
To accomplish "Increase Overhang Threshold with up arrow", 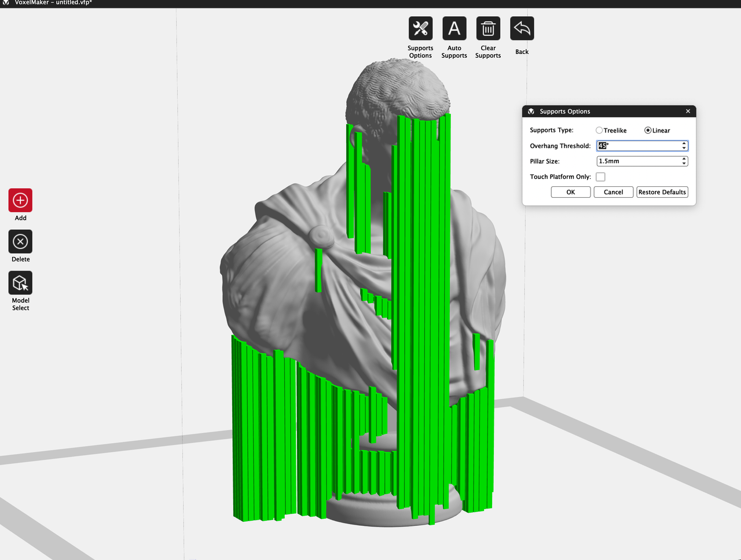I will (x=684, y=143).
